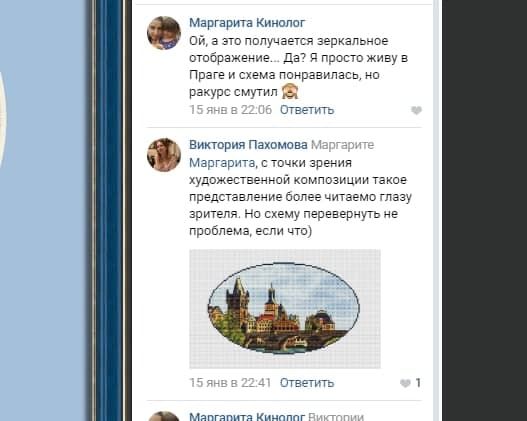The width and height of the screenshot is (527, 421).
Task: Click the light blue background on the left
Action: coord(44,210)
